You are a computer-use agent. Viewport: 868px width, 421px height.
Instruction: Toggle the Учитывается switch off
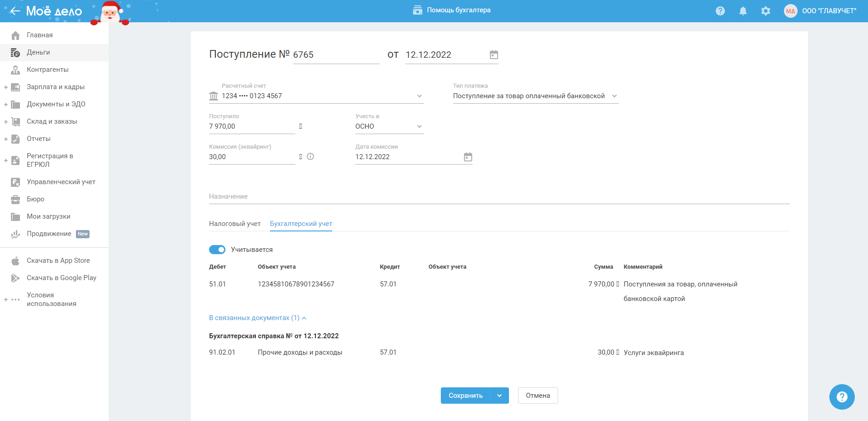click(217, 250)
